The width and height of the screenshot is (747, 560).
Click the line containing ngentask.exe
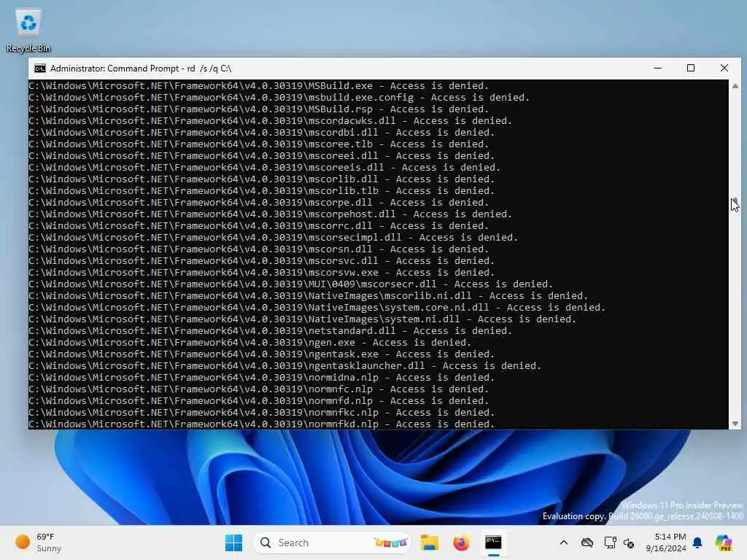coord(262,354)
